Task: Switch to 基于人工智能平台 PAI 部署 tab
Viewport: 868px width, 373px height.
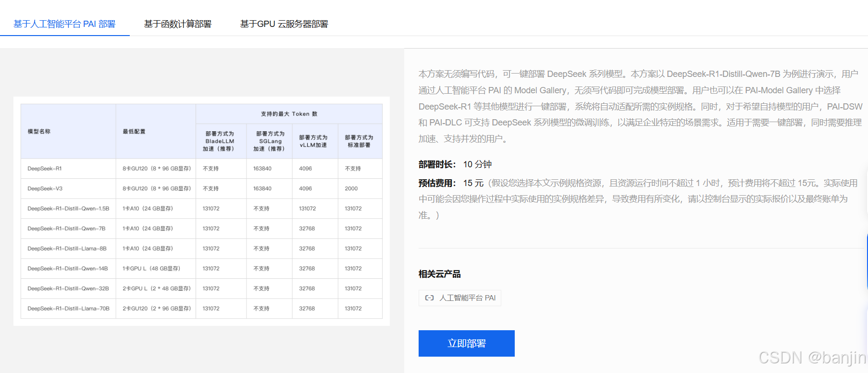Action: [x=64, y=24]
